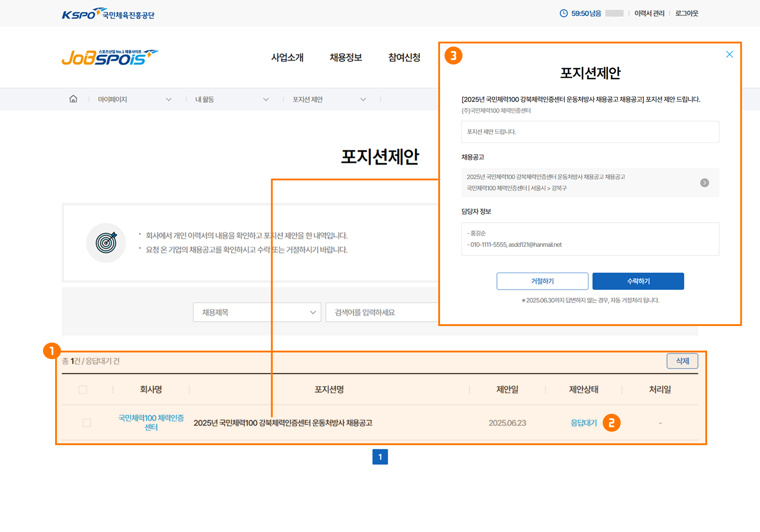Image resolution: width=760 pixels, height=532 pixels.
Task: Click the JobSpois logo
Action: click(110, 58)
